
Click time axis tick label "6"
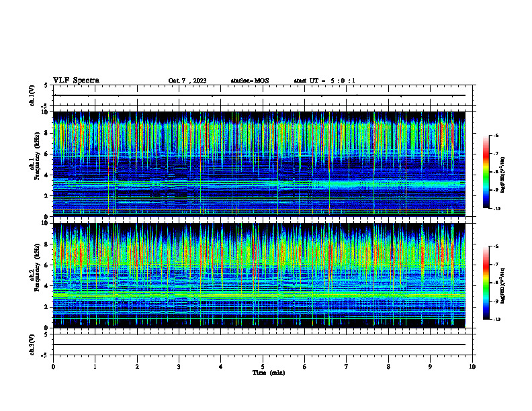click(305, 367)
